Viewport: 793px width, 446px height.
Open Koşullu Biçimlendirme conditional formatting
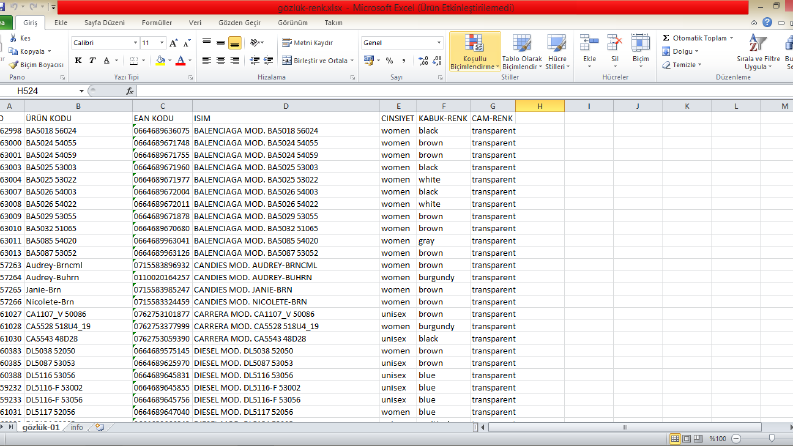pyautogui.click(x=474, y=52)
